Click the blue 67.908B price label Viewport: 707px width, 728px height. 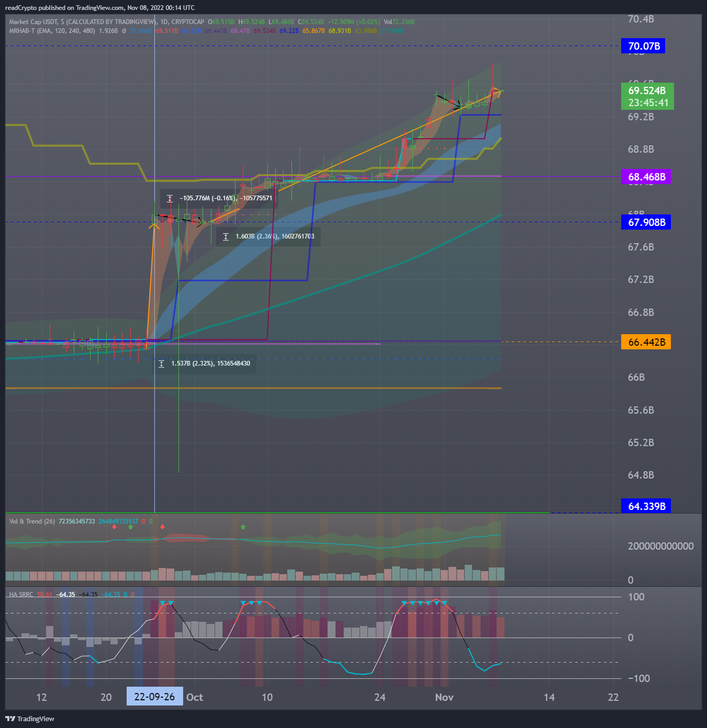point(647,222)
